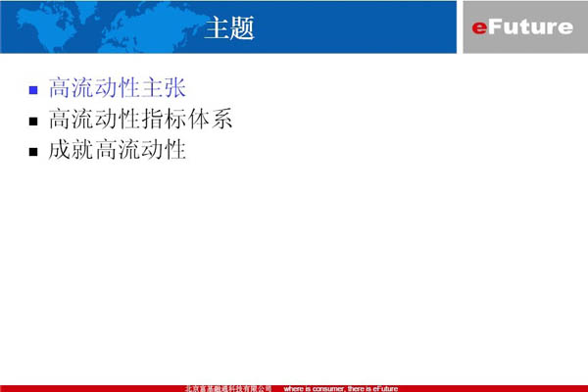Click the eFuture logo
This screenshot has width=588, height=392.
(x=522, y=27)
